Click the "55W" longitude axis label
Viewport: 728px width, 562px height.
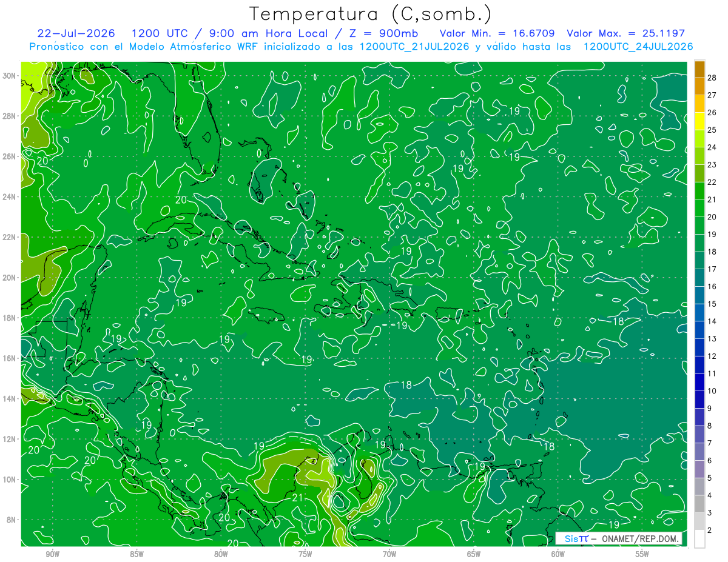[642, 554]
